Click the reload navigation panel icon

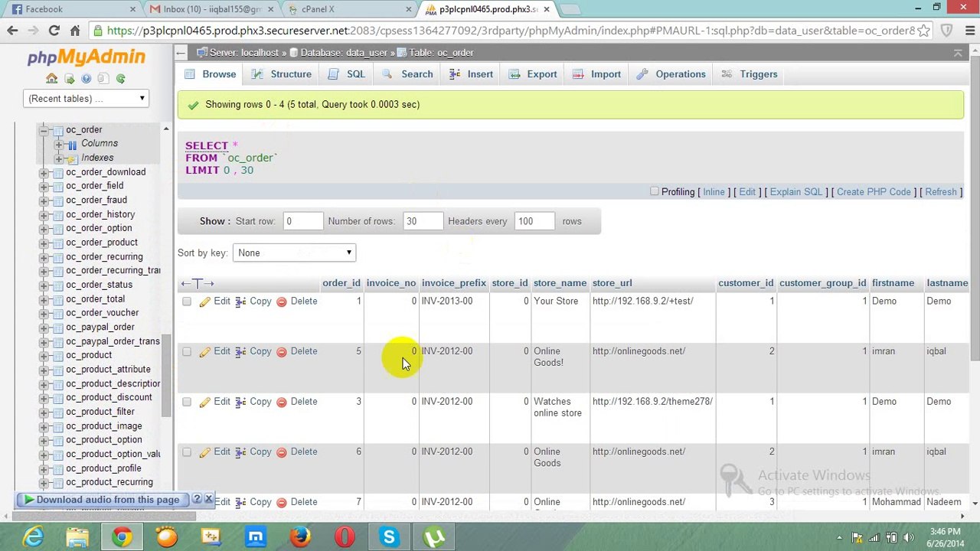click(120, 79)
